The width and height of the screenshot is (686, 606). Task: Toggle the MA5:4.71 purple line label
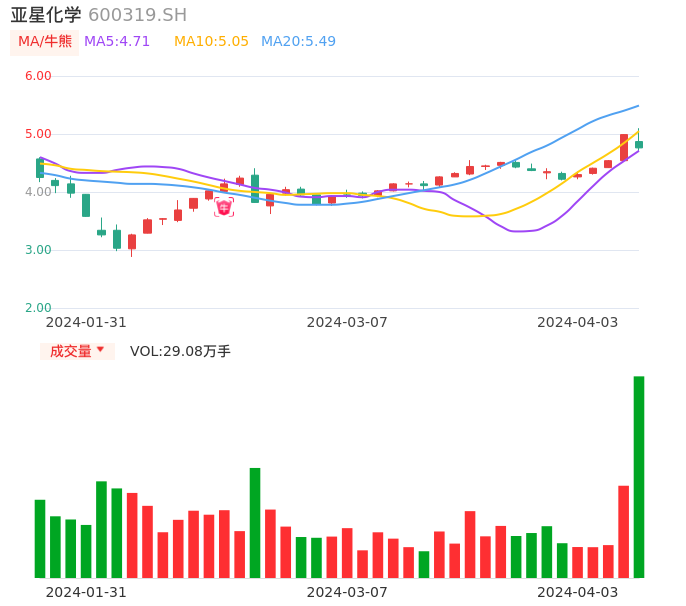[x=117, y=42]
